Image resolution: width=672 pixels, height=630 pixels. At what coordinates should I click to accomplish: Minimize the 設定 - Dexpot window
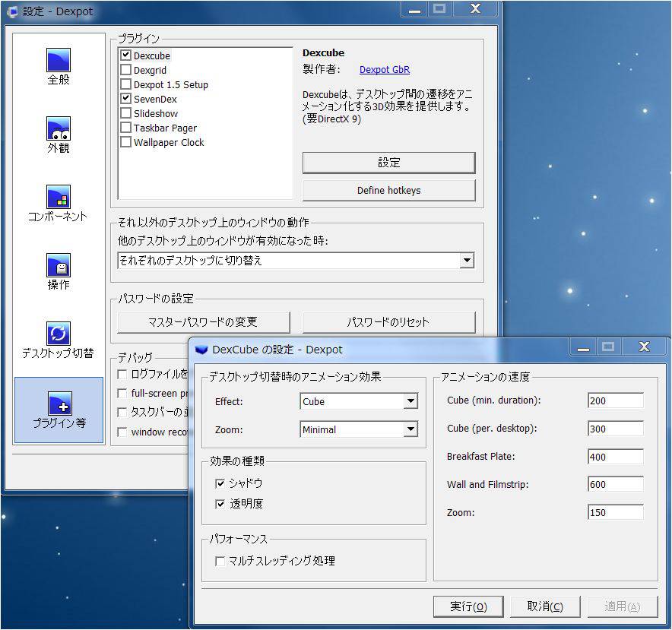pyautogui.click(x=415, y=9)
